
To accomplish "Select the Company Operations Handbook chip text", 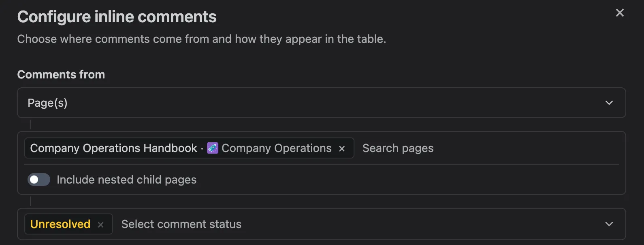I will coord(113,148).
